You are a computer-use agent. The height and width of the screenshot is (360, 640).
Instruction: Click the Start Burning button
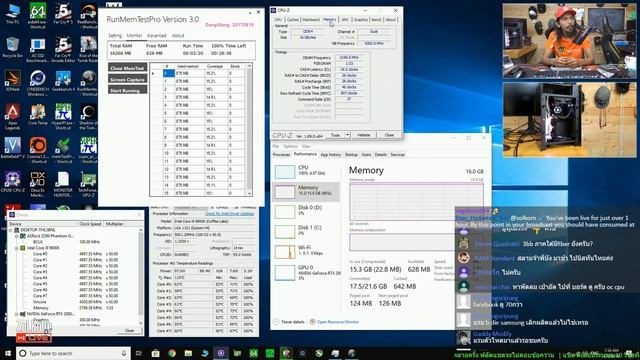click(x=127, y=90)
